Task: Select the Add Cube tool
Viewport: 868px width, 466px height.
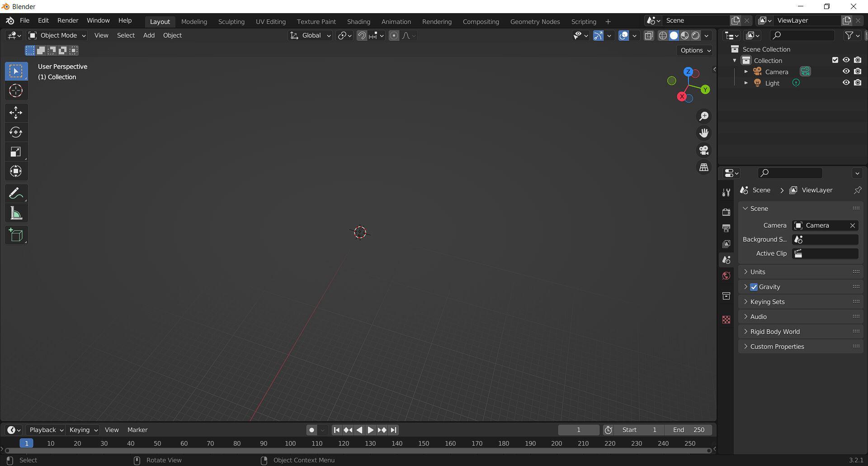Action: (16, 235)
